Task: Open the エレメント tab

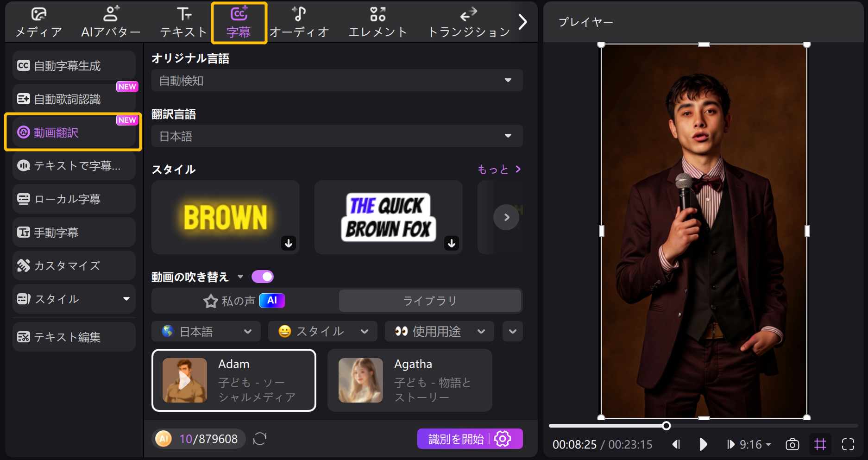Action: coord(377,21)
